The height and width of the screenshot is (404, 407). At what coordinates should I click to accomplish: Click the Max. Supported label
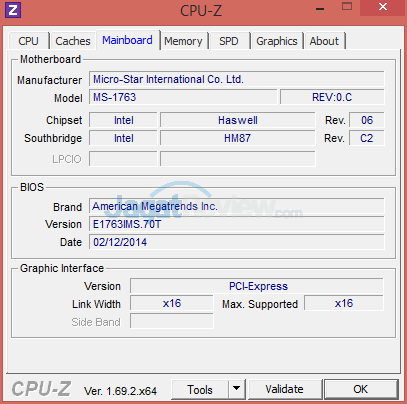260,304
